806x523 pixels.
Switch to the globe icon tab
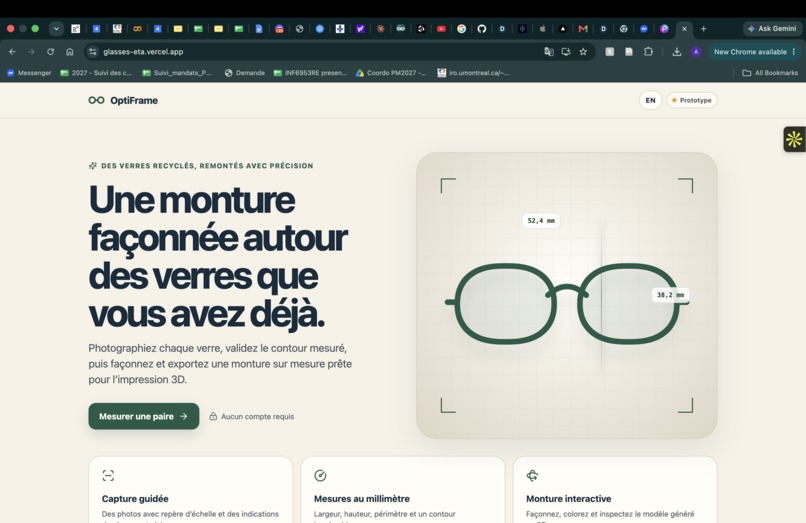300,29
